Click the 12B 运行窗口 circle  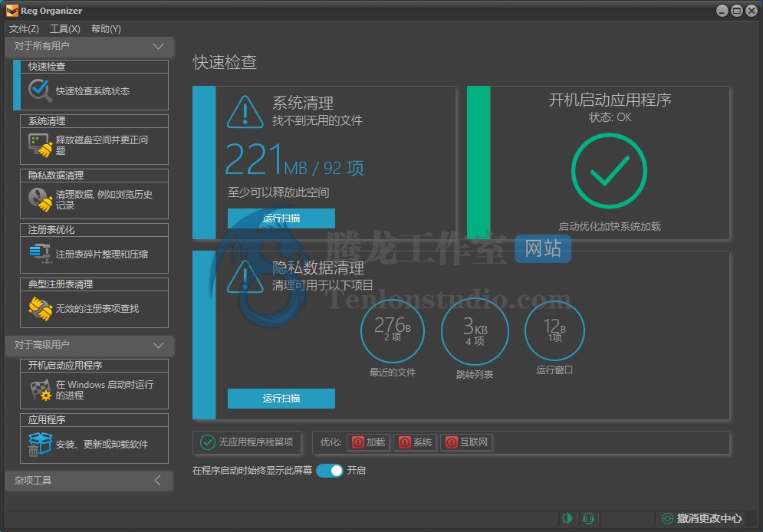tap(554, 330)
